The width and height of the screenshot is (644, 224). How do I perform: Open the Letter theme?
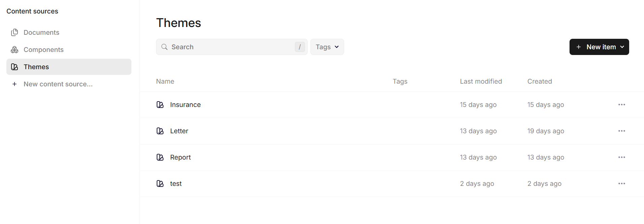click(x=179, y=131)
